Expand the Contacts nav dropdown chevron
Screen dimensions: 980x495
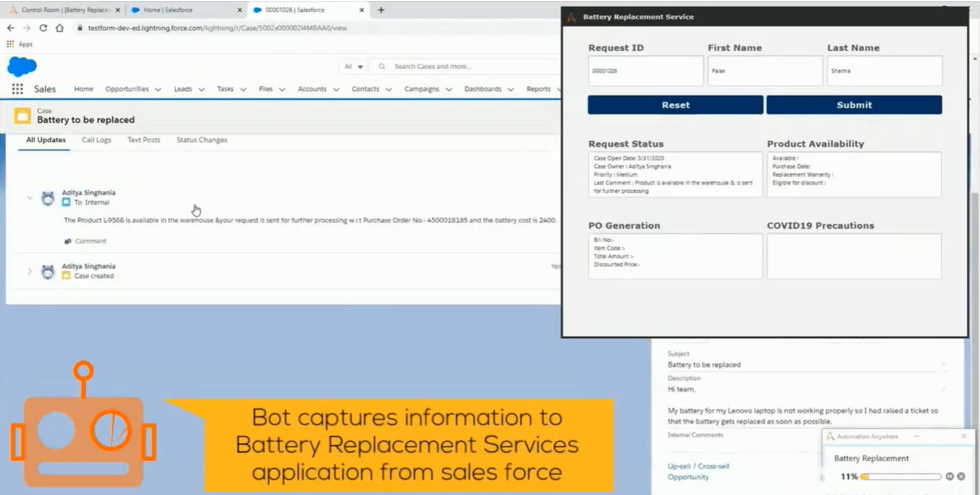pyautogui.click(x=388, y=89)
